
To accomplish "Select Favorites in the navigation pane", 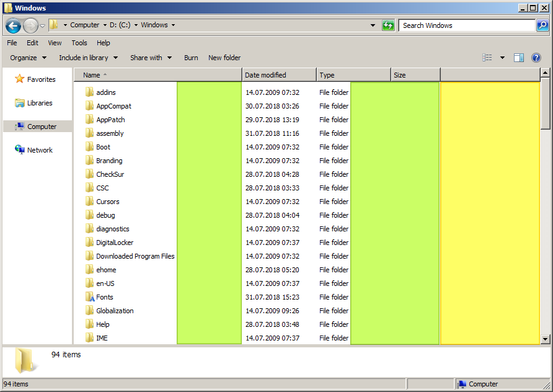I will pyautogui.click(x=35, y=79).
